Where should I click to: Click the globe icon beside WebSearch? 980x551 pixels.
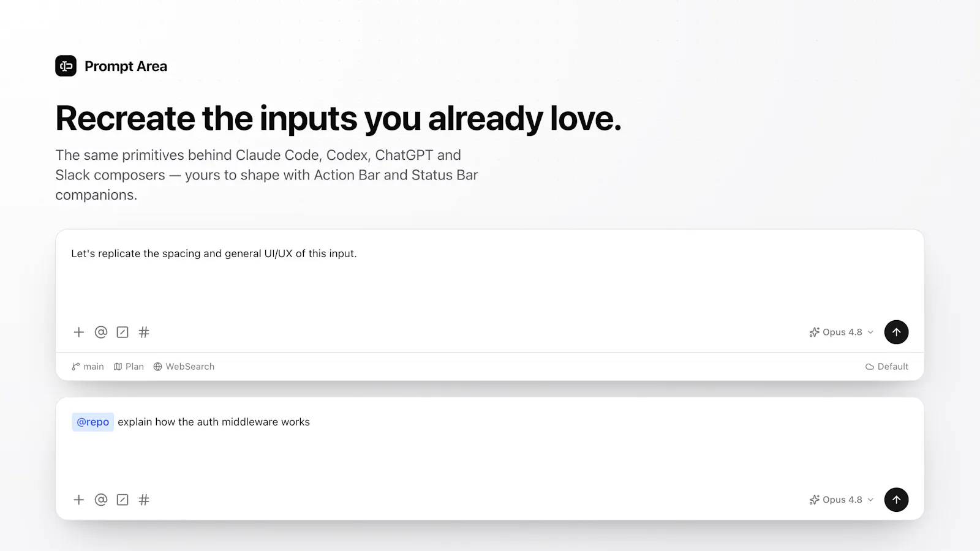[158, 367]
